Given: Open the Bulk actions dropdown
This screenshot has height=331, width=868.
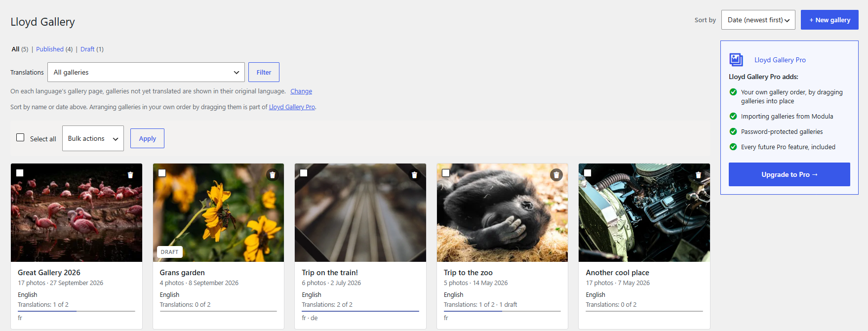Looking at the screenshot, I should tap(93, 138).
